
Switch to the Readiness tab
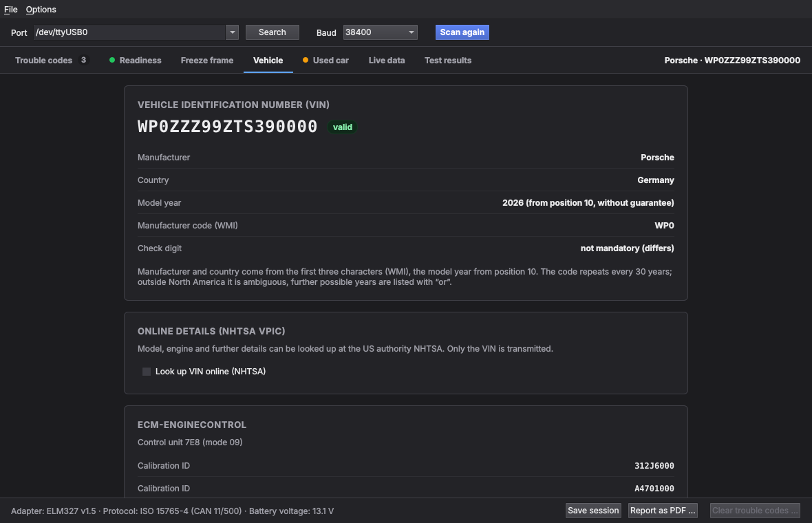click(x=135, y=60)
